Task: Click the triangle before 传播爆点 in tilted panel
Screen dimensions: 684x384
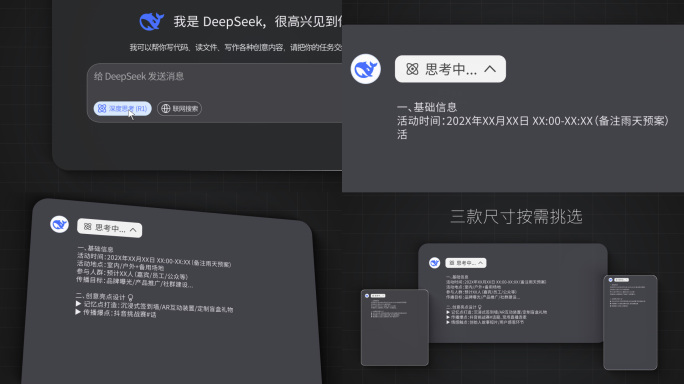Action: coord(78,312)
